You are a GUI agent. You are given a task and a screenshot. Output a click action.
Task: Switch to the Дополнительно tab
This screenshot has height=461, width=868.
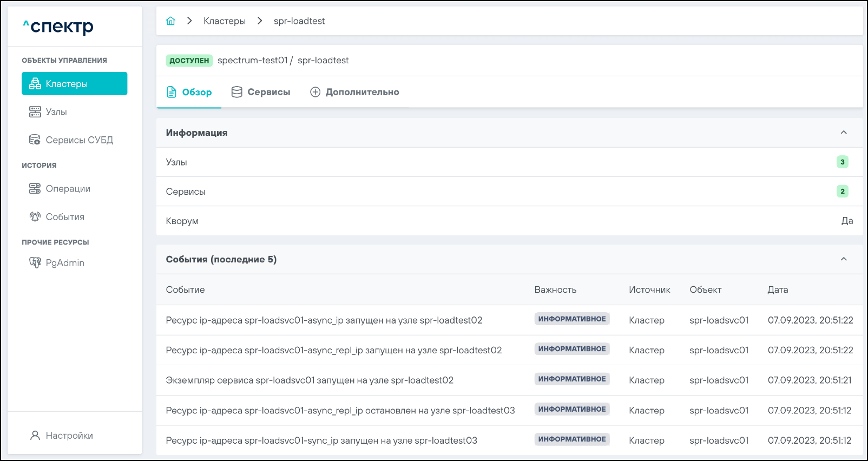pos(354,93)
